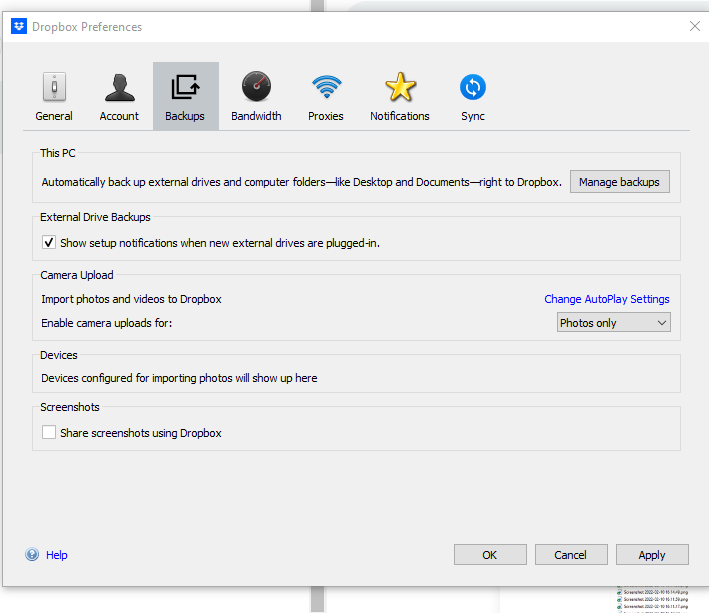This screenshot has height=613, width=709.
Task: Open the Proxies wifi icon
Action: 326,87
